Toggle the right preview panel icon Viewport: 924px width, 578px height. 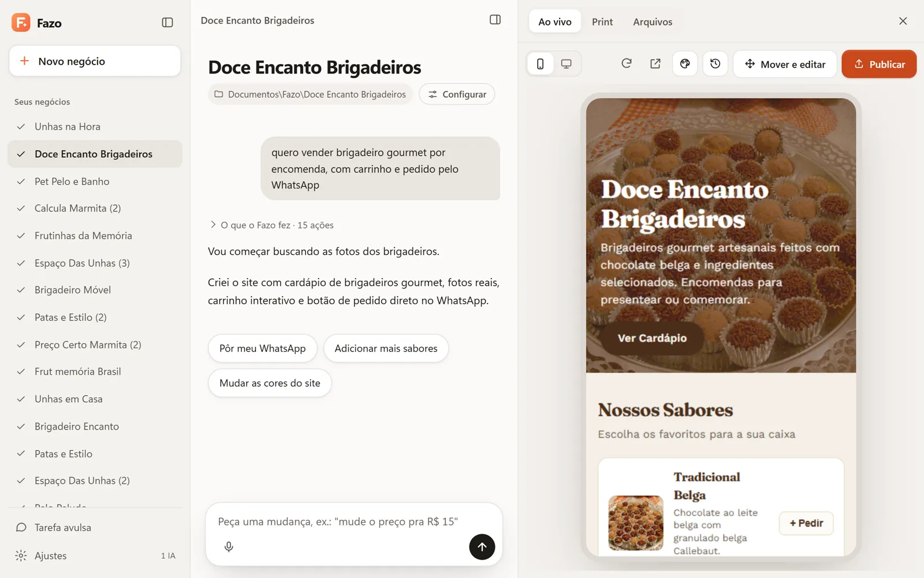click(x=495, y=20)
